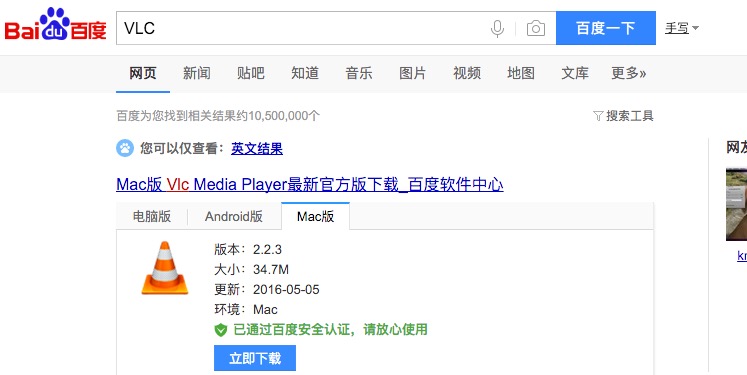Click the camera image search icon
Image resolution: width=747 pixels, height=375 pixels.
pos(536,29)
